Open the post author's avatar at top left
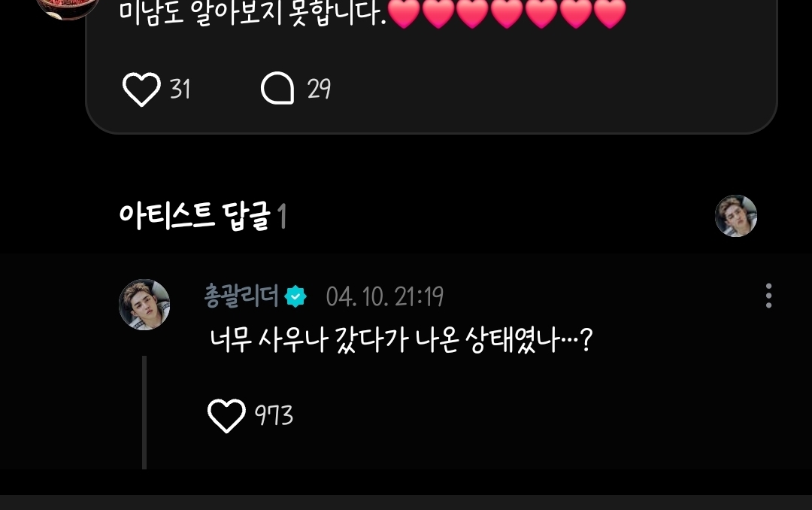Screen dimensions: 812x510 click(x=68, y=8)
